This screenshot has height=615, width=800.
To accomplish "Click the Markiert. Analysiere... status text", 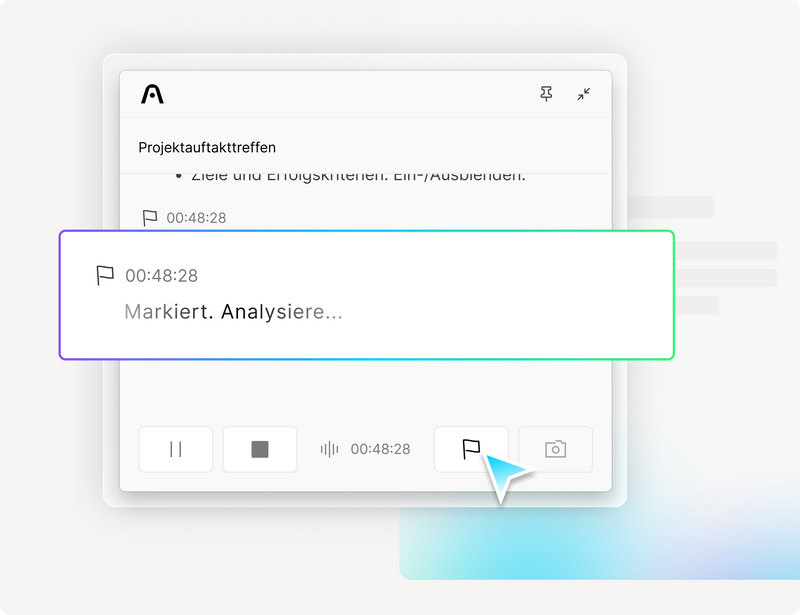I will coord(233,312).
